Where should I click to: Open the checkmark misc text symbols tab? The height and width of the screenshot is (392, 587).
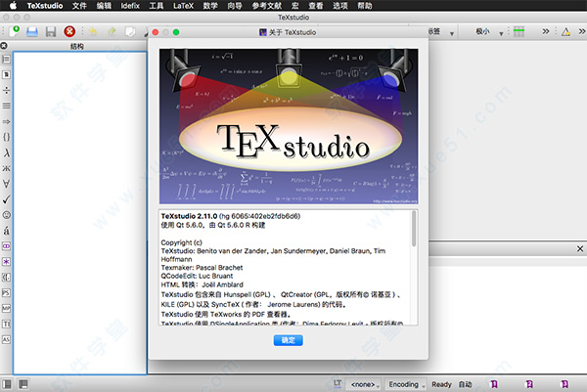tap(7, 199)
